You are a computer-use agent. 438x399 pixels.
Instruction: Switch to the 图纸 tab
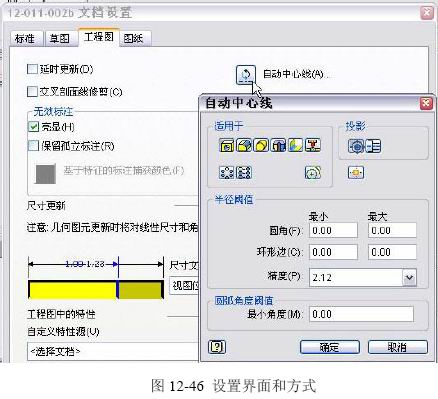pos(134,38)
